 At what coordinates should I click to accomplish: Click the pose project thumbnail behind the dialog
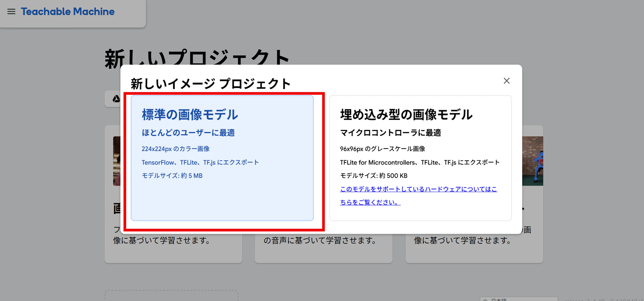tap(533, 161)
